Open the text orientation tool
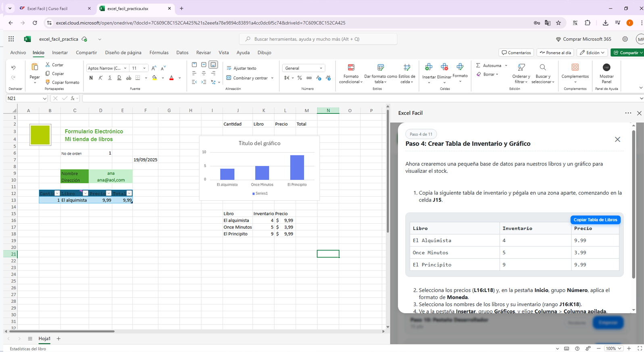Image resolution: width=644 pixels, height=352 pixels. tap(213, 82)
